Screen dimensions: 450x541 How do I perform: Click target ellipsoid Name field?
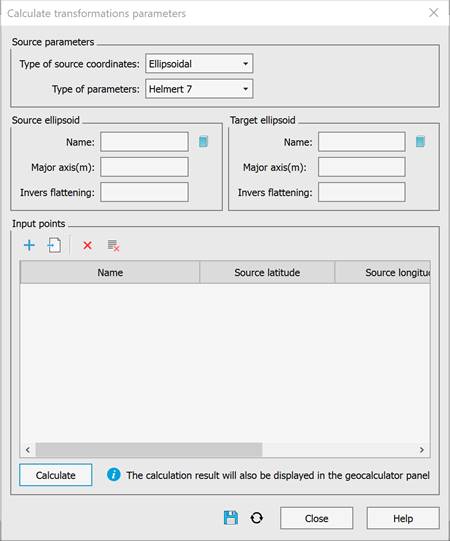pos(362,142)
